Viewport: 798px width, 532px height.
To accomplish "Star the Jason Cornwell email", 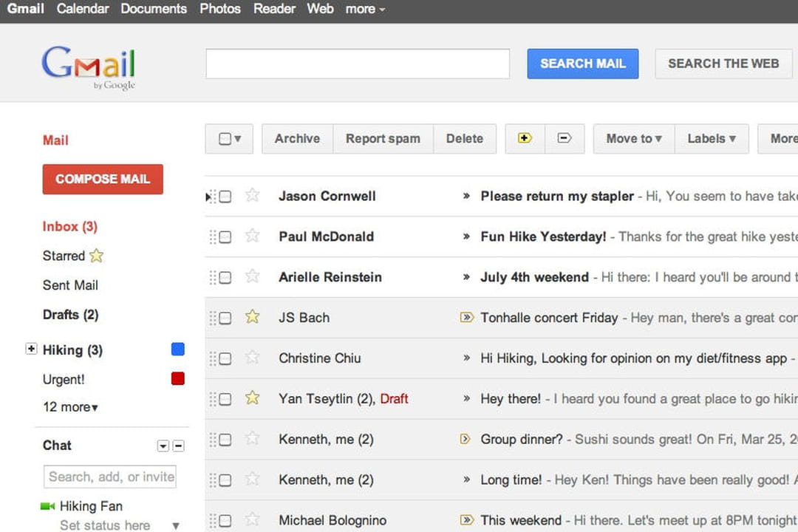I will coord(253,196).
